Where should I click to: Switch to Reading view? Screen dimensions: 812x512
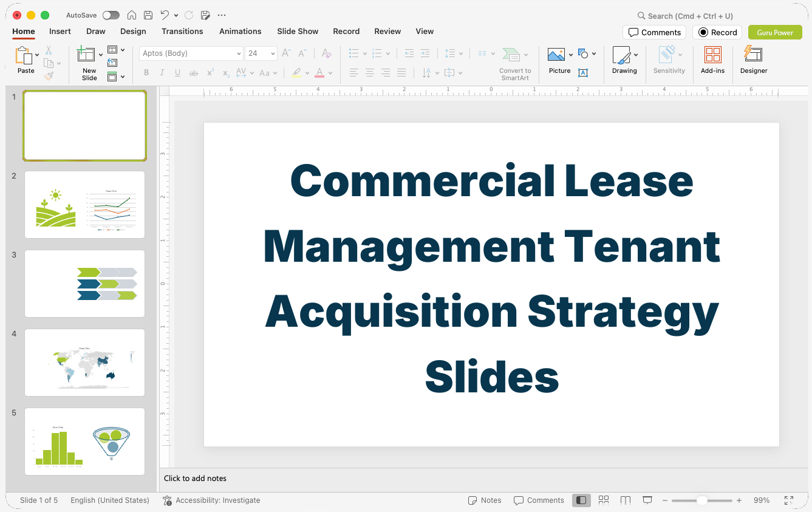point(626,500)
